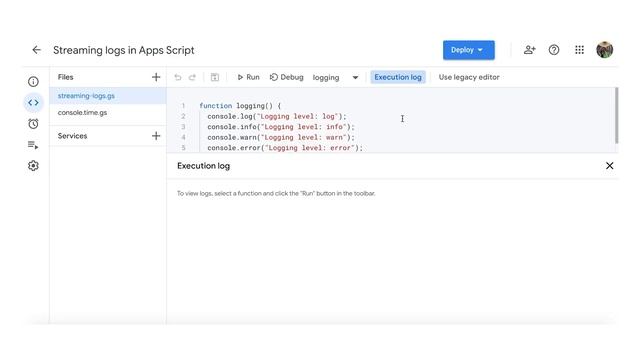Add a new file with plus icon

156,77
